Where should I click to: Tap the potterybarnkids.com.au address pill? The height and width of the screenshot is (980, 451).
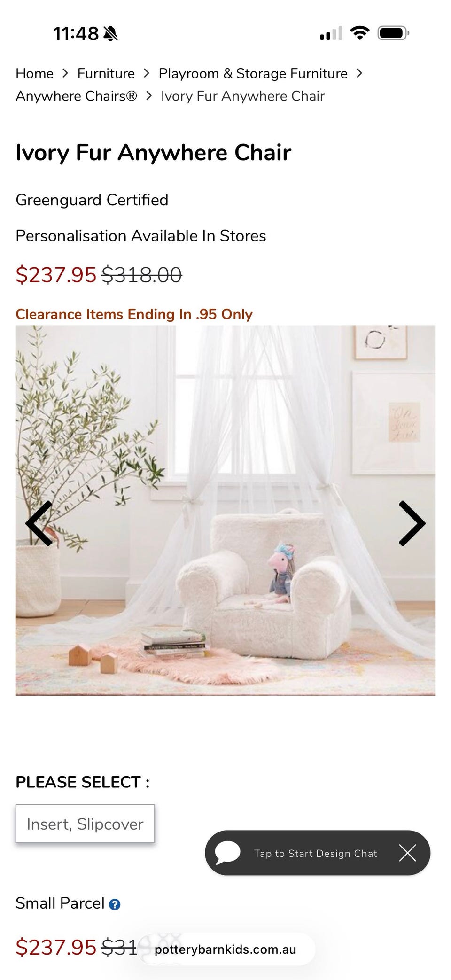tap(226, 949)
